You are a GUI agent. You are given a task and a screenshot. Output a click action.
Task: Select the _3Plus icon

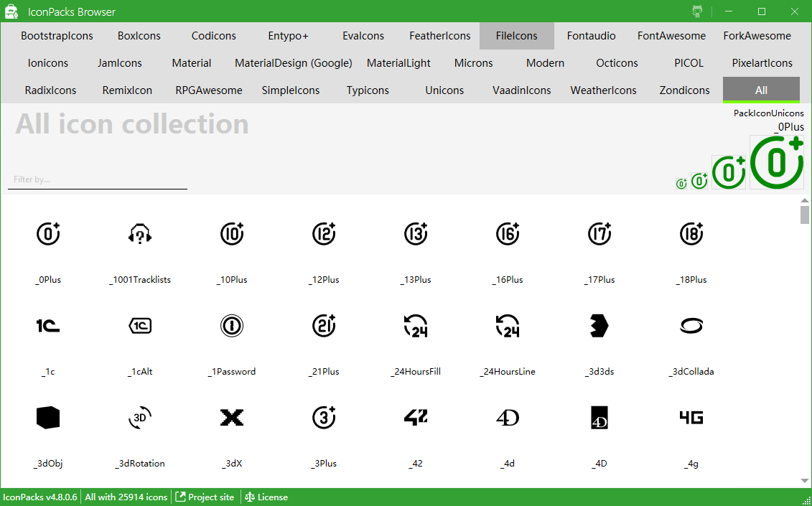coord(324,418)
